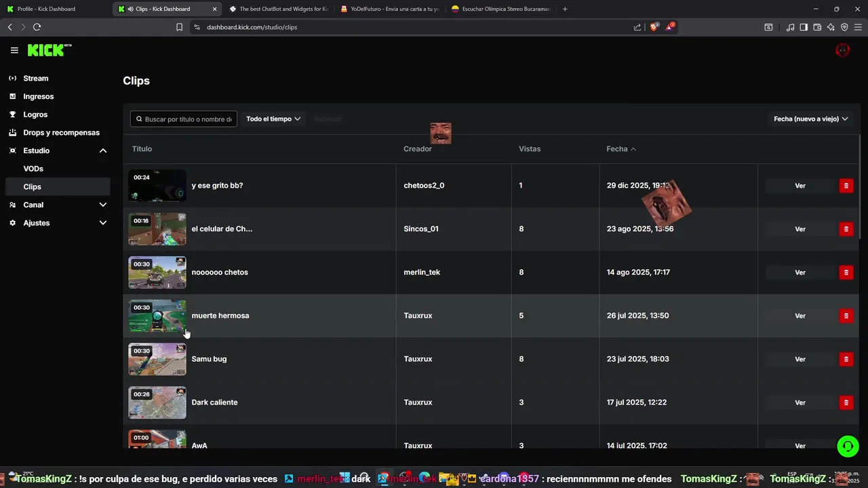
Task: Switch to the YoDelFuturo browser tab
Action: (x=389, y=9)
